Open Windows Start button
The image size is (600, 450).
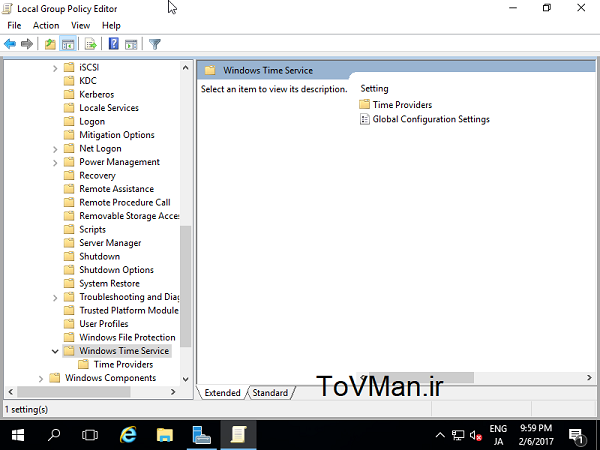click(x=18, y=435)
